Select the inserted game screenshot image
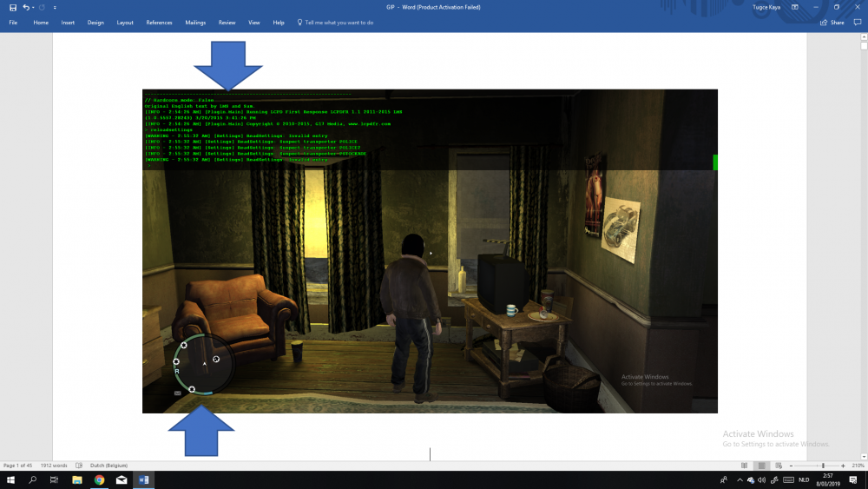The image size is (868, 489). pos(430,251)
